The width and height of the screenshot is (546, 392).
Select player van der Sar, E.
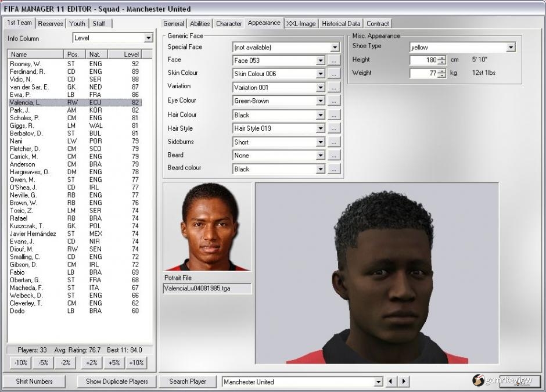[75, 87]
